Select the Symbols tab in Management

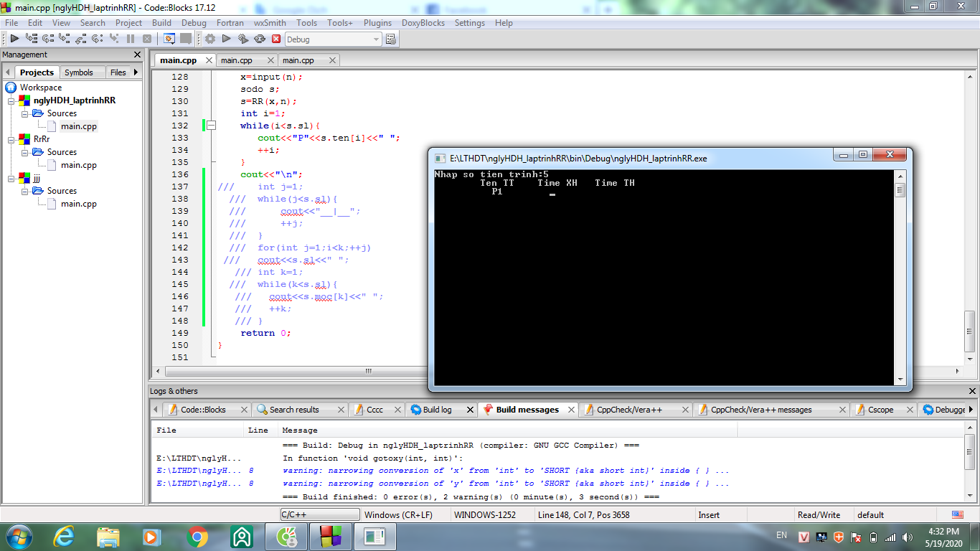pyautogui.click(x=78, y=72)
